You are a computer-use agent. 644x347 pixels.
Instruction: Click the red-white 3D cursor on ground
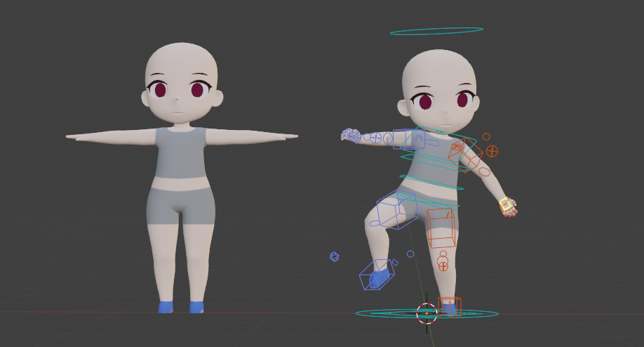tap(427, 313)
